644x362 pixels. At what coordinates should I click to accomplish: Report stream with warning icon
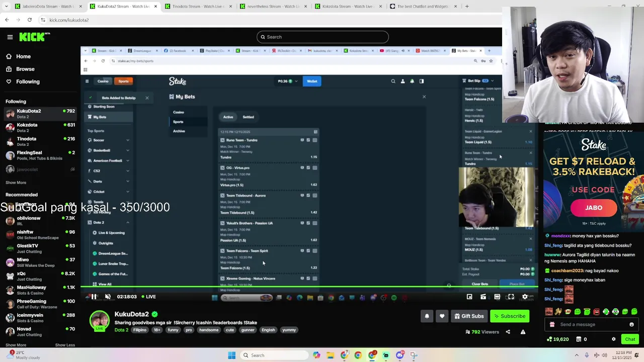tap(523, 332)
